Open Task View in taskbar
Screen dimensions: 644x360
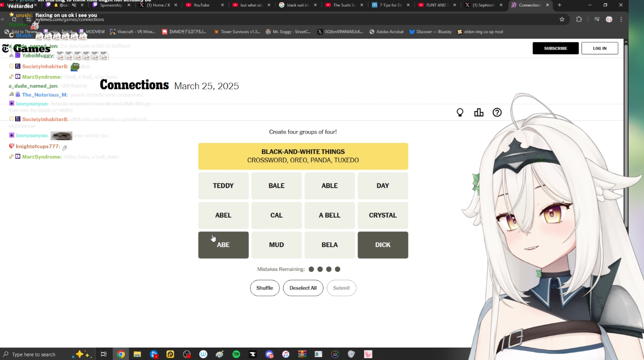click(104, 354)
